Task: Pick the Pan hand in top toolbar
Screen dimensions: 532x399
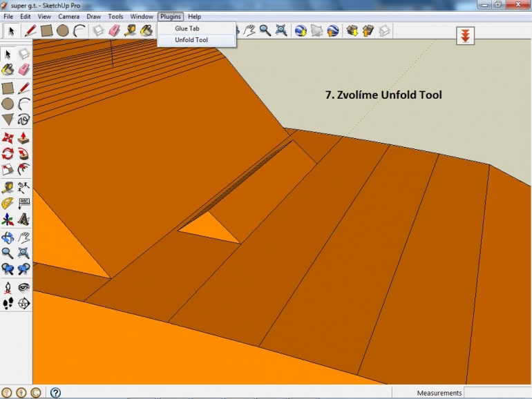Action: point(249,31)
